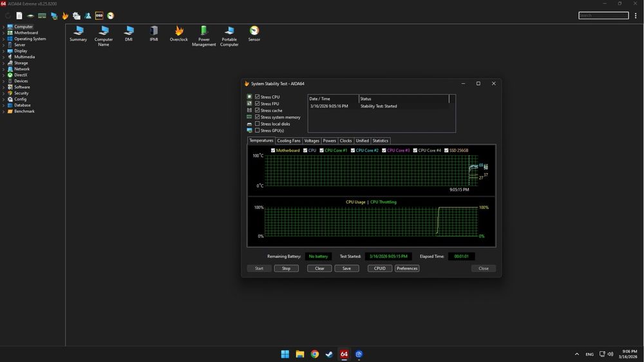The height and width of the screenshot is (362, 644).
Task: Open the Computer Name page icon
Action: (104, 35)
